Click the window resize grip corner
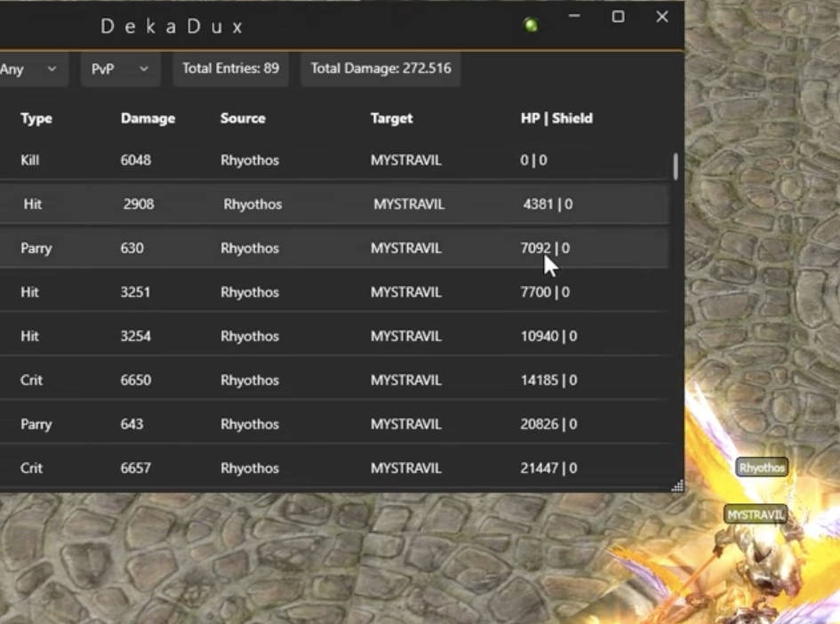Image resolution: width=840 pixels, height=624 pixels. [677, 485]
